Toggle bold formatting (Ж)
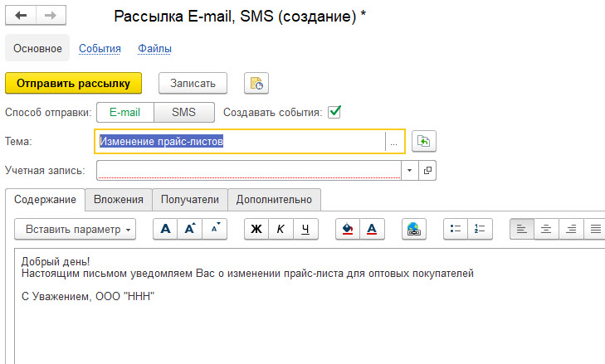The width and height of the screenshot is (605, 364). coord(256,229)
